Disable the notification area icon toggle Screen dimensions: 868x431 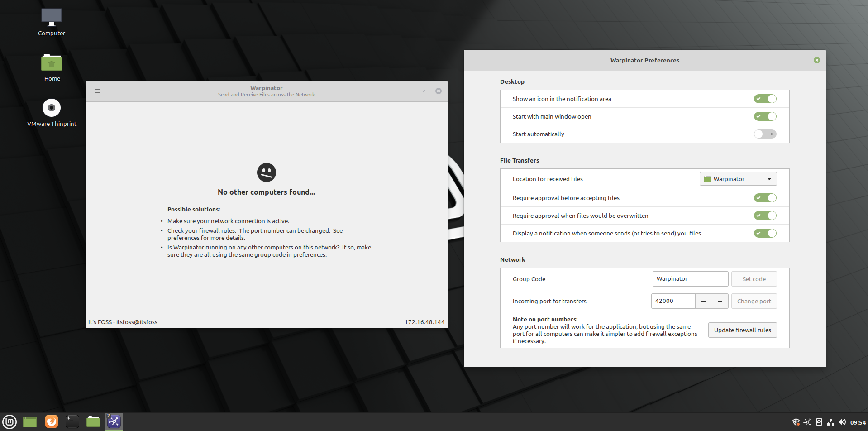(765, 99)
